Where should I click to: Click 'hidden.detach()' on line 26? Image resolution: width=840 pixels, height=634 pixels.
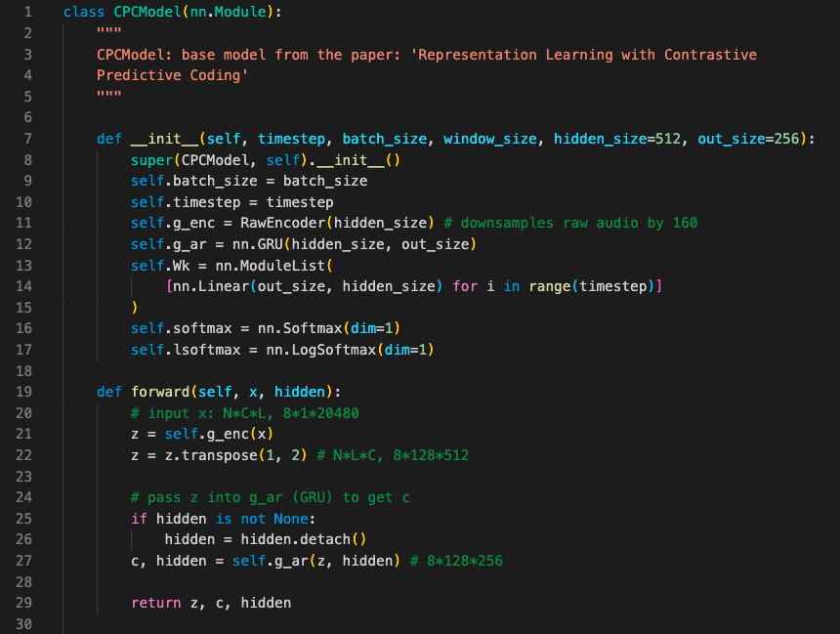(304, 539)
